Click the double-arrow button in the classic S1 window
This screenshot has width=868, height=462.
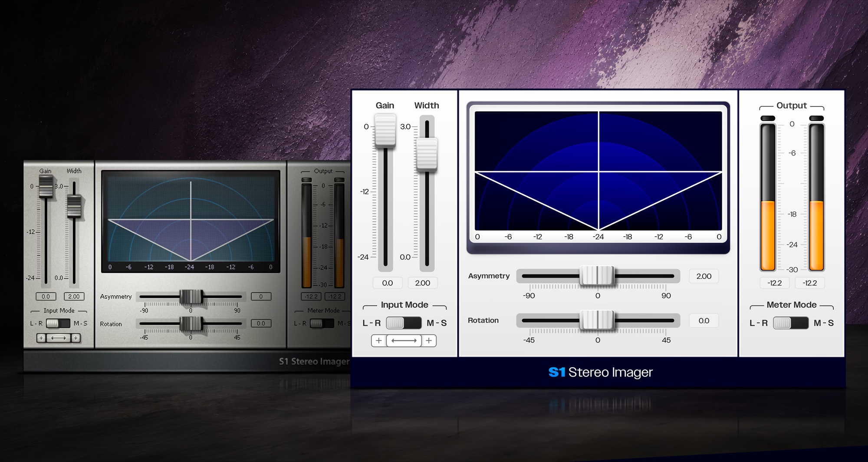[x=59, y=338]
